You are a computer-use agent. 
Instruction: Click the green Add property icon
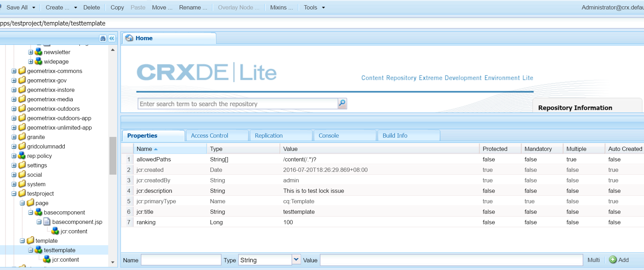click(613, 260)
